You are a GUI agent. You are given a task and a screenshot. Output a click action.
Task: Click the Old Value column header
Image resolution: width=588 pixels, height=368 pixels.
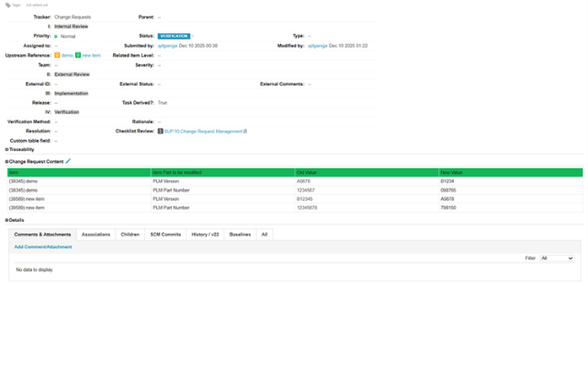367,172
